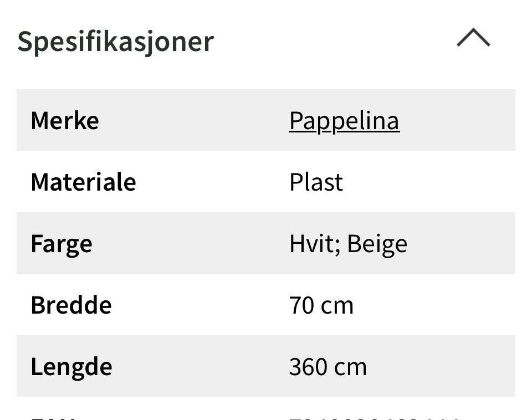This screenshot has height=420, width=532.
Task: Select the 360 cm length value
Action: click(x=328, y=366)
